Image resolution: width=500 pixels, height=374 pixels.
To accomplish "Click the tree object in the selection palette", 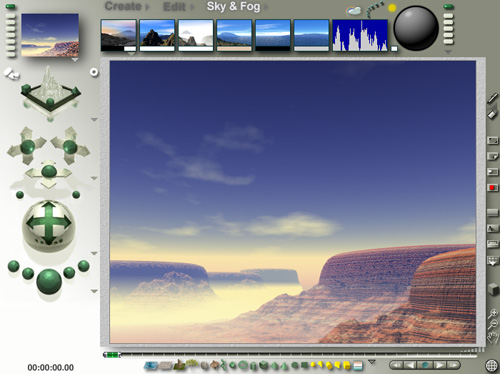I will point(191,363).
